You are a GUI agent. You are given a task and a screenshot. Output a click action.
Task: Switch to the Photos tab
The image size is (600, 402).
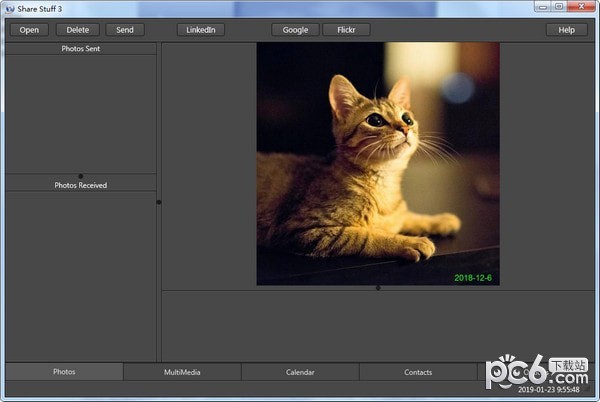(64, 372)
